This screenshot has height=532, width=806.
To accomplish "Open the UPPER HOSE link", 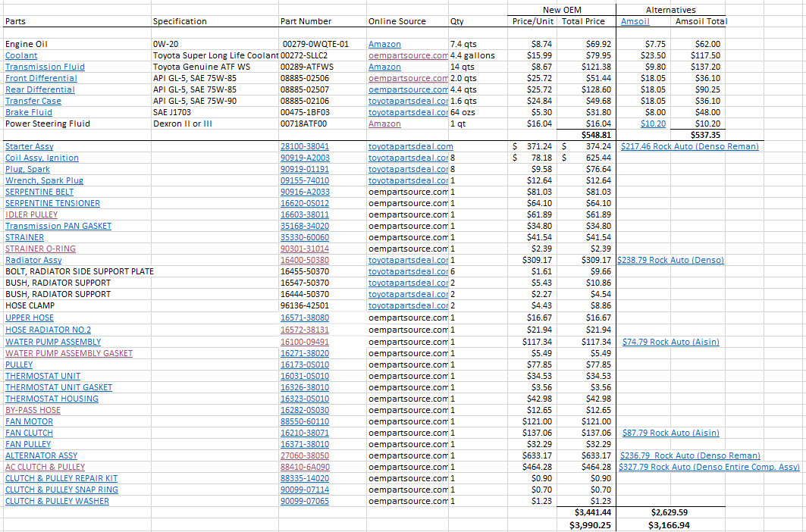I will coord(30,318).
